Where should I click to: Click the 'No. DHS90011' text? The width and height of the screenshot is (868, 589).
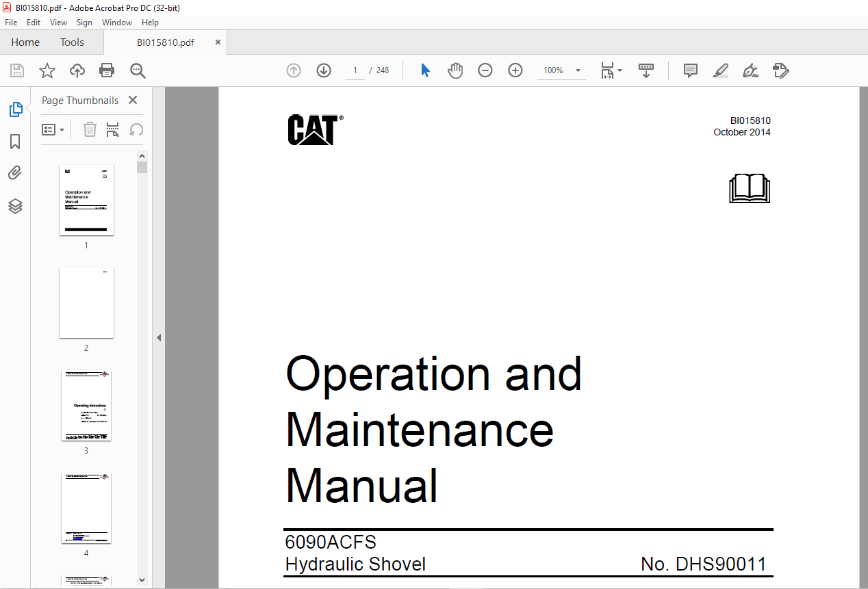tap(703, 564)
